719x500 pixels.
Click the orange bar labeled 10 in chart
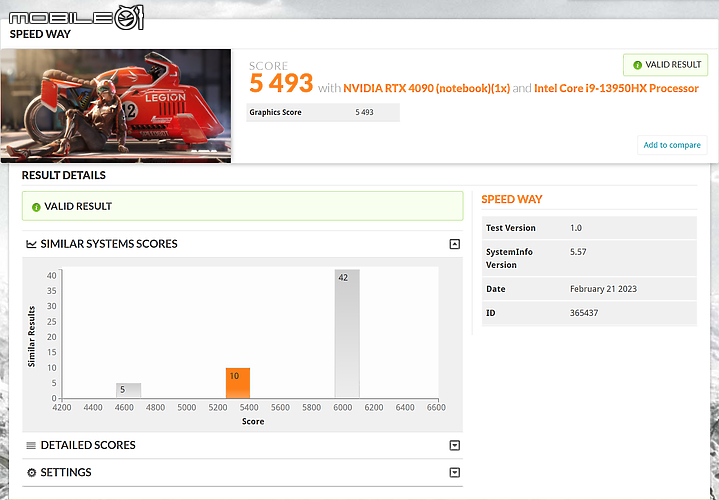pos(238,383)
